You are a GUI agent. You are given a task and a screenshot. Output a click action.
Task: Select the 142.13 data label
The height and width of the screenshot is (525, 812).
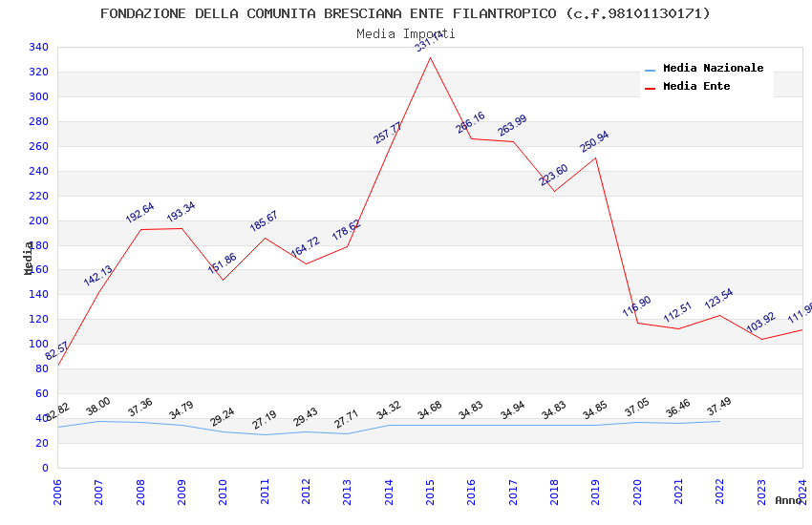click(x=97, y=275)
